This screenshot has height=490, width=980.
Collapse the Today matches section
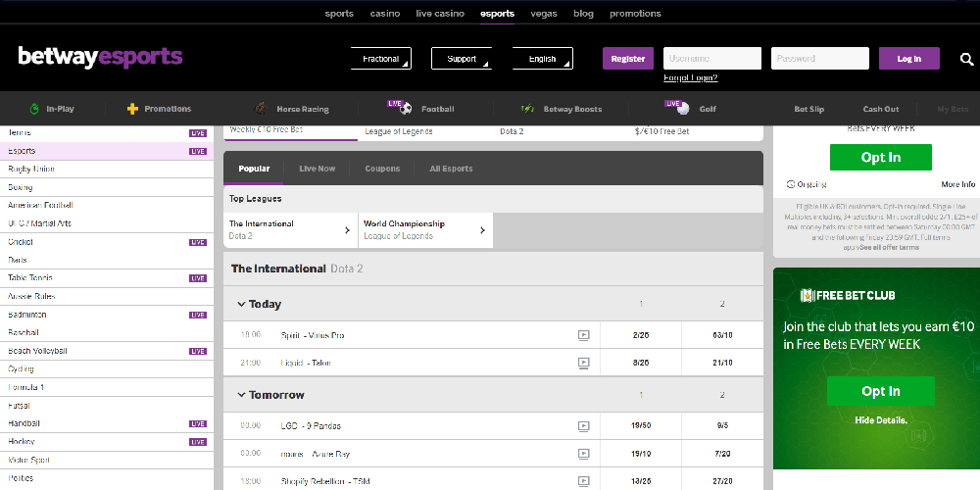[x=241, y=304]
